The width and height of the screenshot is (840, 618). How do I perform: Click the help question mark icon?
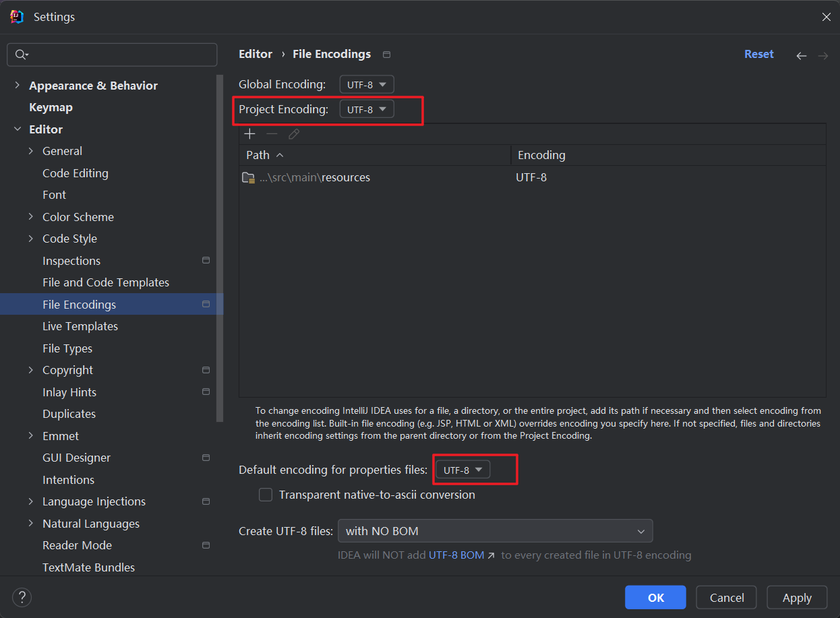[22, 597]
